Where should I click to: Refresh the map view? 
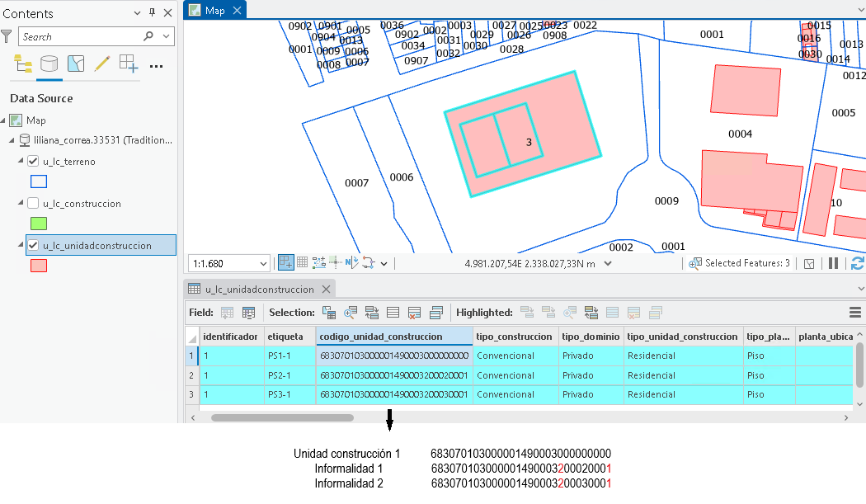click(x=858, y=264)
